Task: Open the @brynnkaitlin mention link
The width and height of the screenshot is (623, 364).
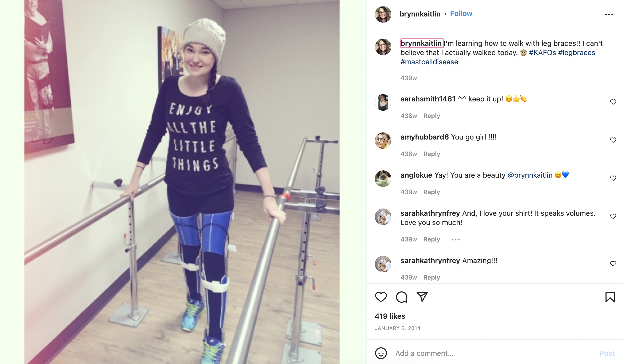Action: [x=530, y=175]
